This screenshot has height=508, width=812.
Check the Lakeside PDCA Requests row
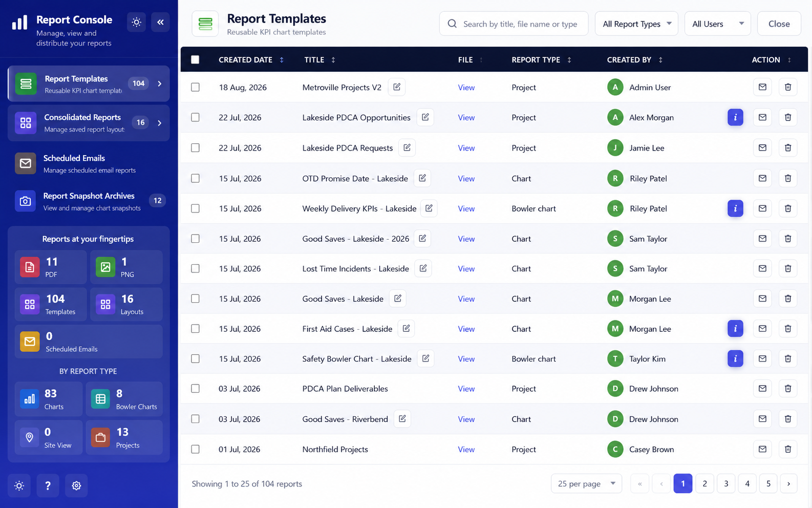click(x=195, y=147)
